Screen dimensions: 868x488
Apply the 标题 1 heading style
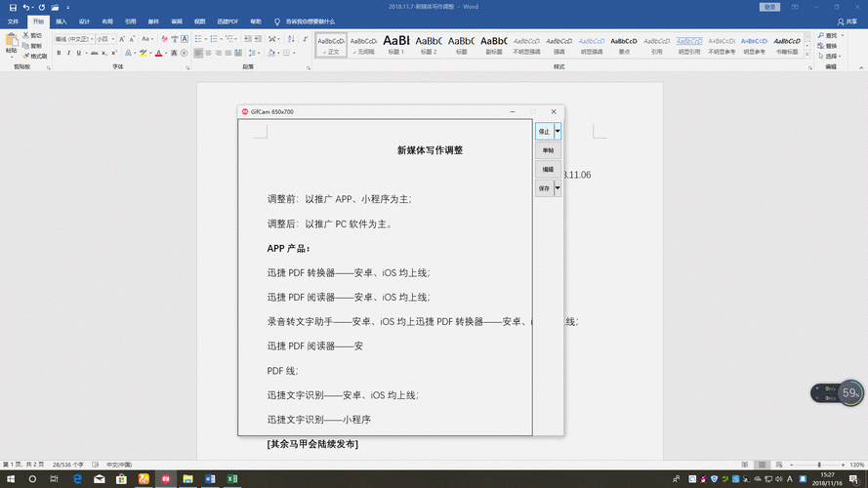coord(396,45)
